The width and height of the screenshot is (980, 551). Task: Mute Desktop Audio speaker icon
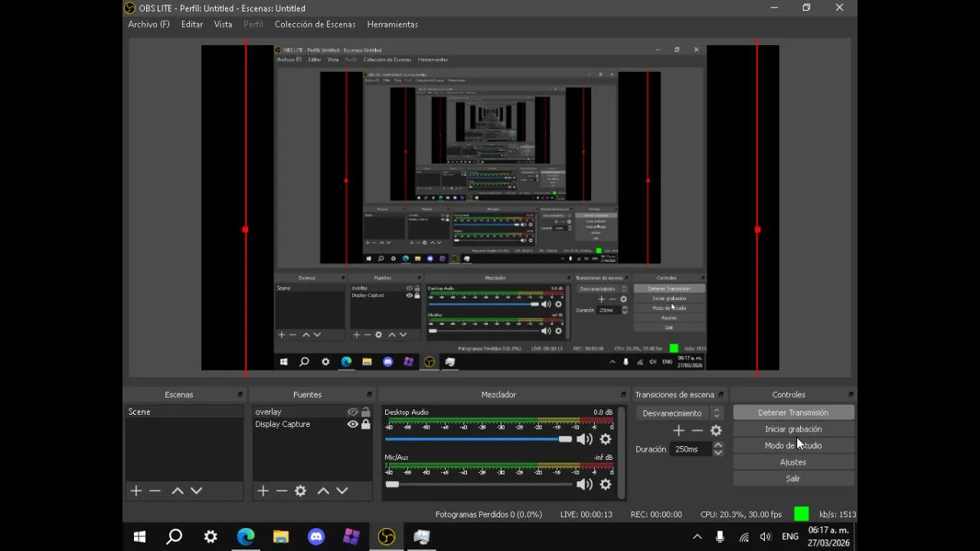[x=585, y=439]
